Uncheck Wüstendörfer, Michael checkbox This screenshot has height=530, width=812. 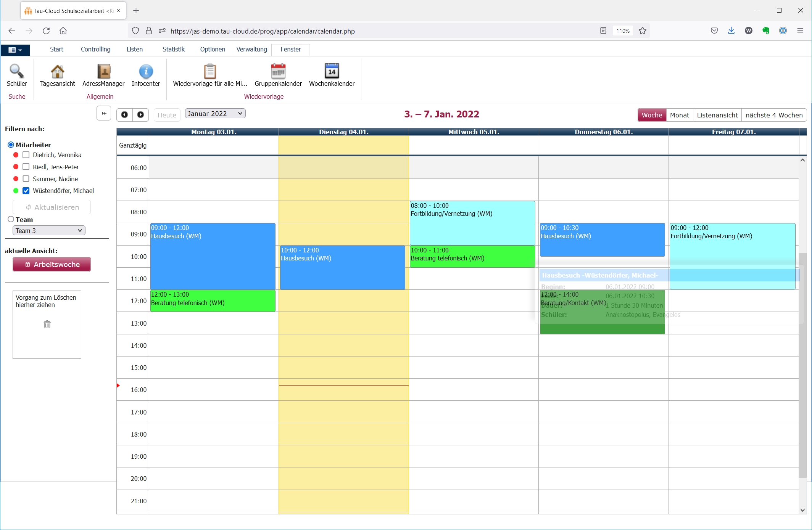tap(26, 191)
